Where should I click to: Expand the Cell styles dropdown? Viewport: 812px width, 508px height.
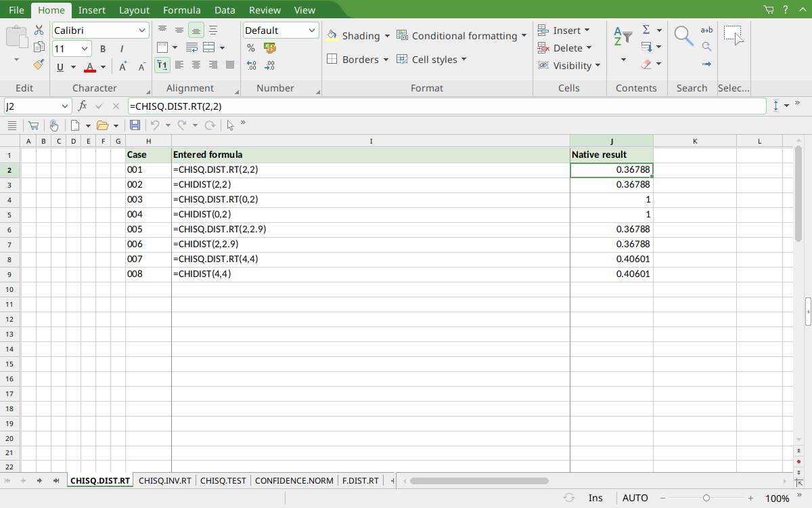coord(464,60)
